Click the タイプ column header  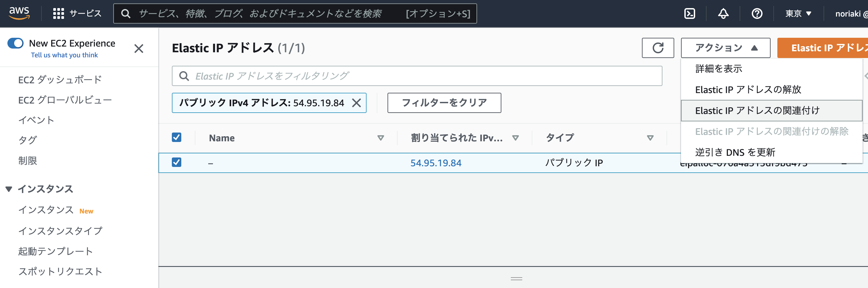click(x=560, y=138)
